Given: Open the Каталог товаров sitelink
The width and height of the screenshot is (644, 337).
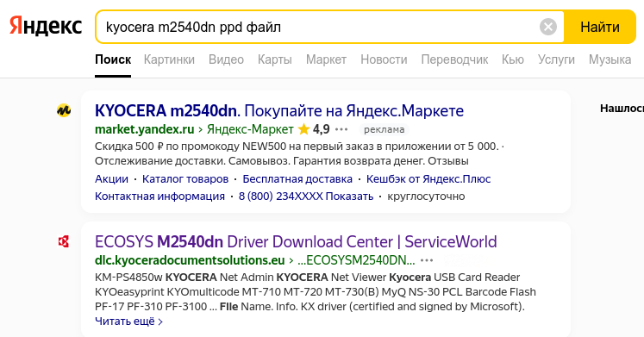Looking at the screenshot, I should click(185, 179).
